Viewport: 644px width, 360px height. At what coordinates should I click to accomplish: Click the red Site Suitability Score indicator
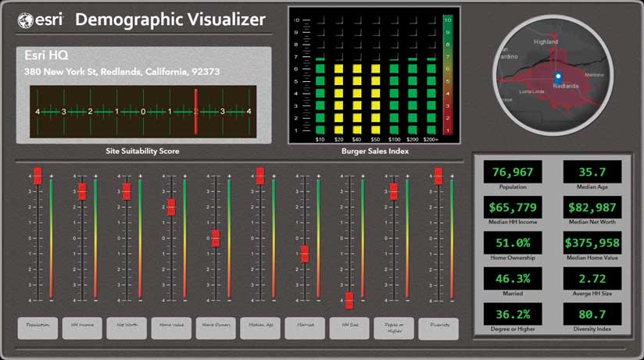tap(196, 112)
